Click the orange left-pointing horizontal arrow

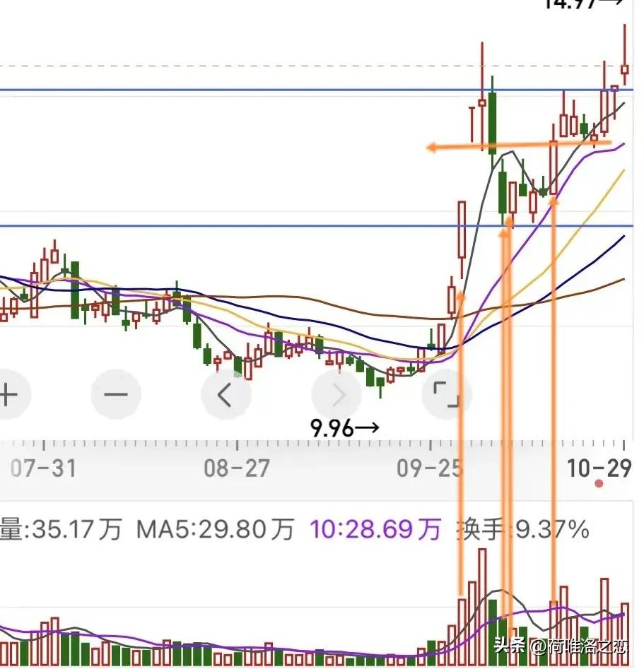click(x=495, y=147)
